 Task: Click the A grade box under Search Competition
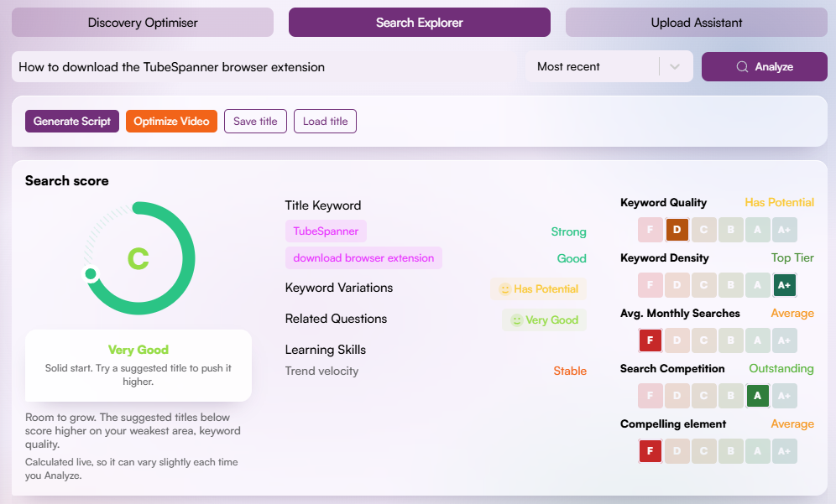(757, 396)
